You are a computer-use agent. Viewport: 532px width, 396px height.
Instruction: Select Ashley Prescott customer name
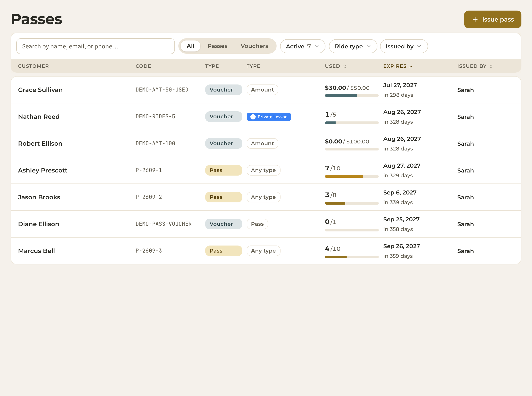[x=43, y=170]
